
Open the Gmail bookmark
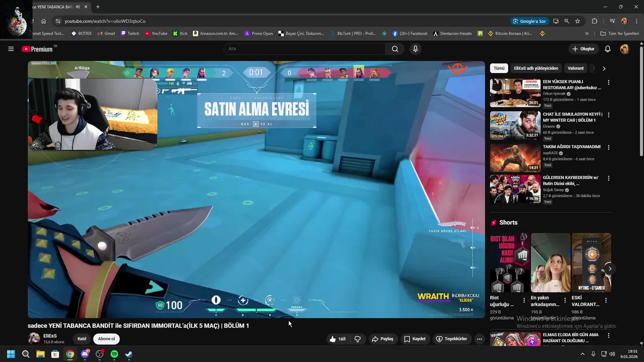pos(106,34)
